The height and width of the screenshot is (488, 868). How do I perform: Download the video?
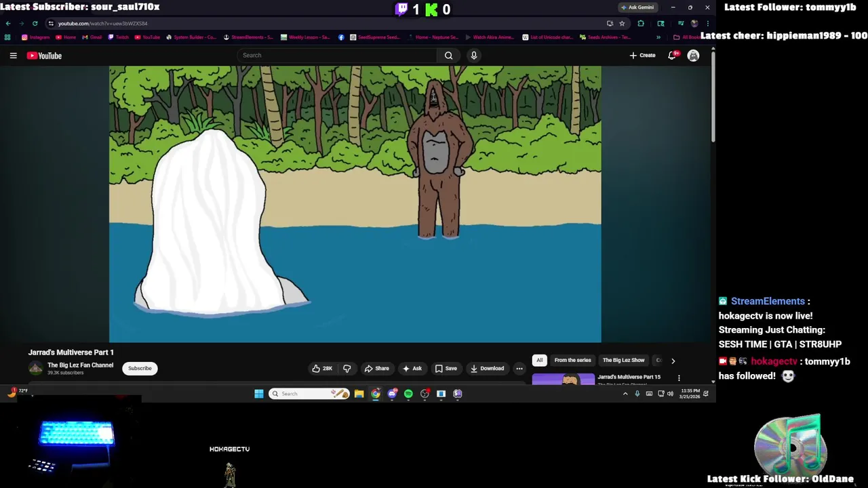click(x=487, y=369)
